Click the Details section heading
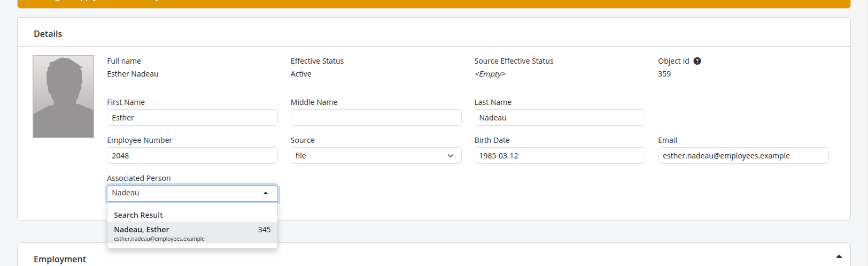This screenshot has width=868, height=266. coord(48,34)
